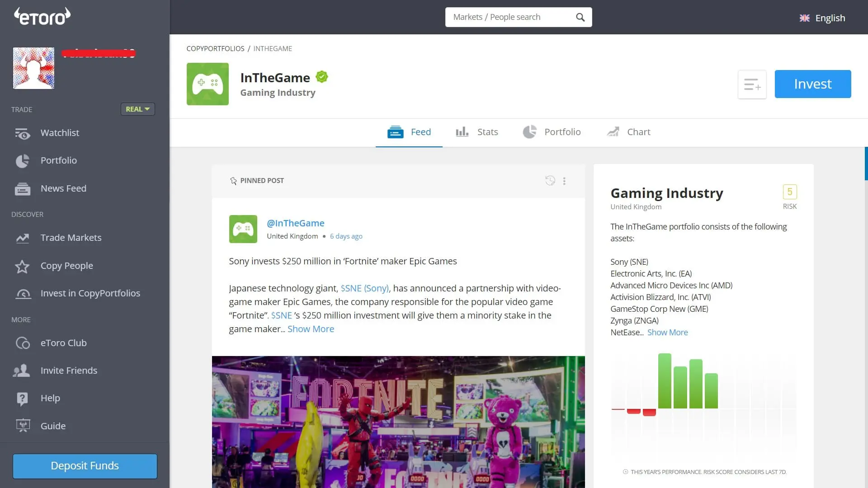Viewport: 868px width, 488px height.
Task: Open the post options three-dot menu
Action: [x=564, y=181]
